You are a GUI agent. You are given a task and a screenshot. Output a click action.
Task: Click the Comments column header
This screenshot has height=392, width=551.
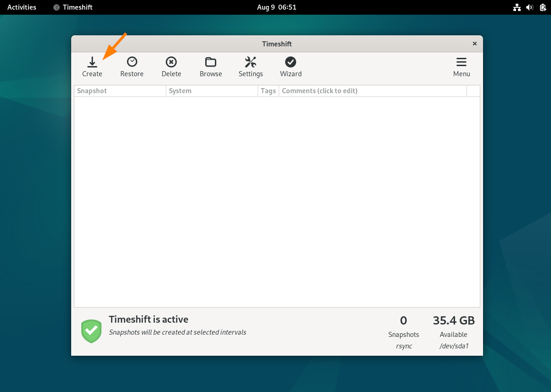pyautogui.click(x=372, y=91)
